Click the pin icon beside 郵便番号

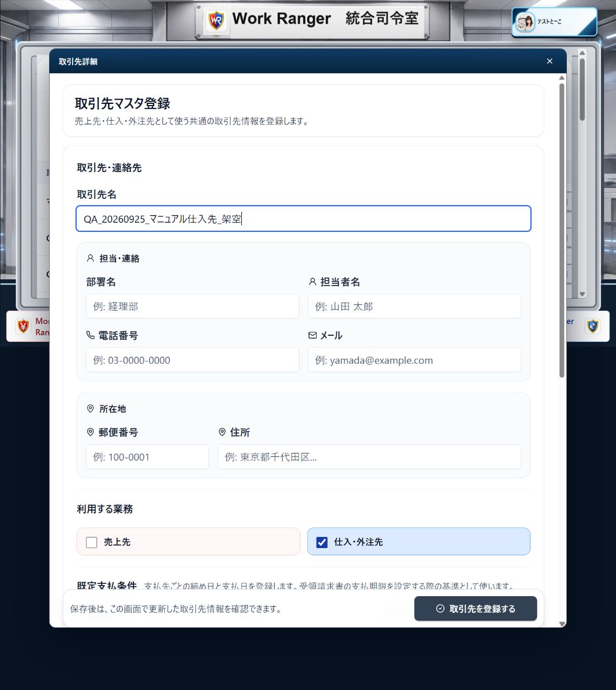click(x=90, y=432)
